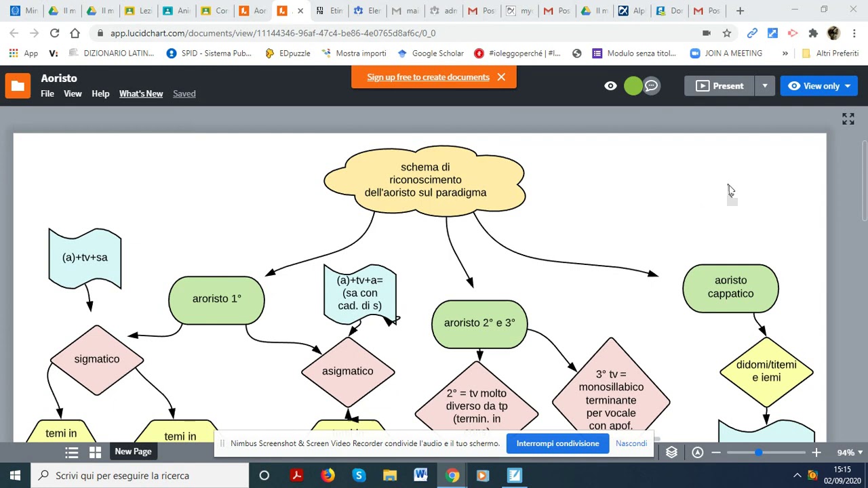The width and height of the screenshot is (868, 488).
Task: Click Interrompi condivisione button
Action: tap(557, 443)
